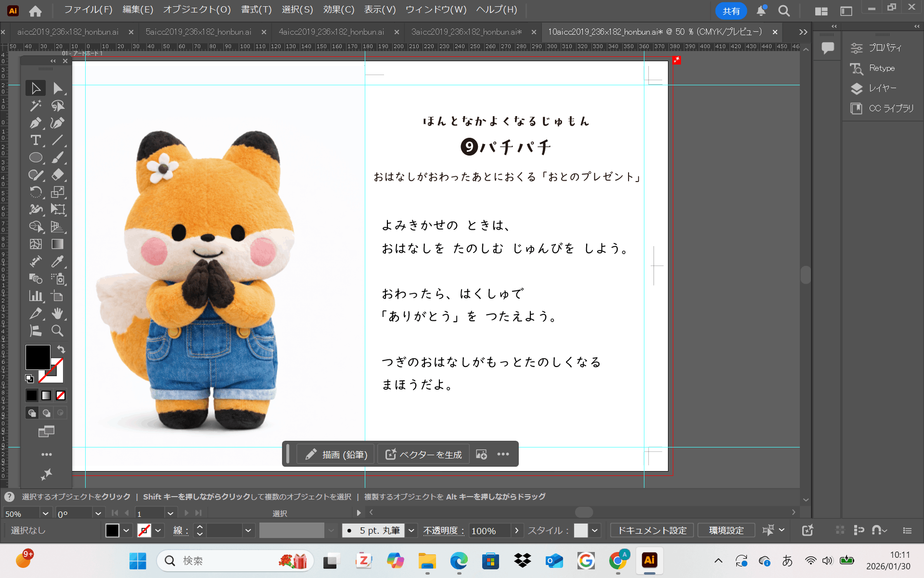The width and height of the screenshot is (924, 578).
Task: Expand the 5 pt. 丸筆 brush dropdown
Action: tap(411, 530)
